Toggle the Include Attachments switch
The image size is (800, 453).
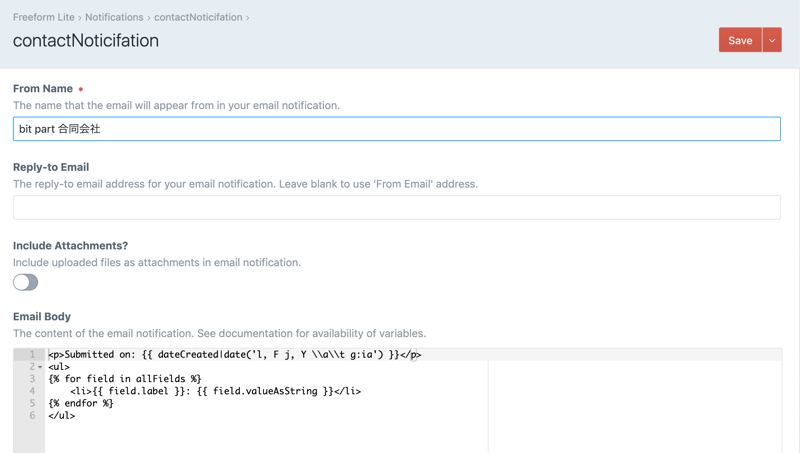pos(26,282)
